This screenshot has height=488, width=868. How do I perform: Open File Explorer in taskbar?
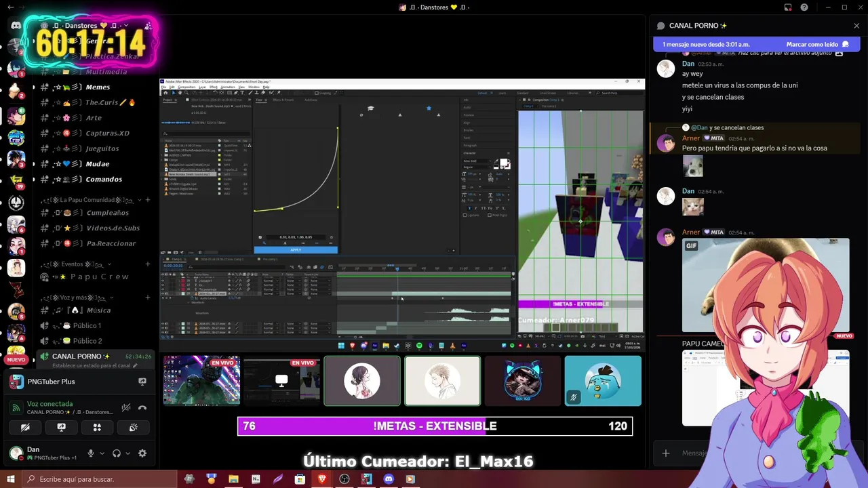tap(233, 479)
